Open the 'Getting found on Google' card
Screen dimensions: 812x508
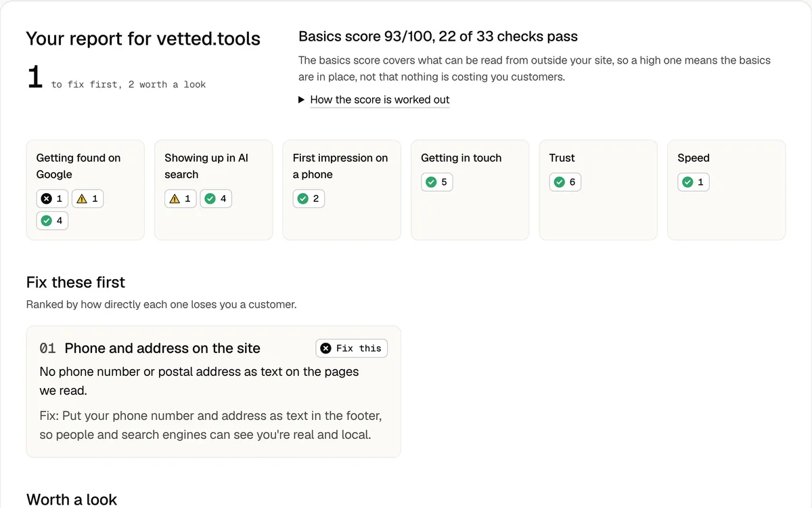pyautogui.click(x=85, y=190)
